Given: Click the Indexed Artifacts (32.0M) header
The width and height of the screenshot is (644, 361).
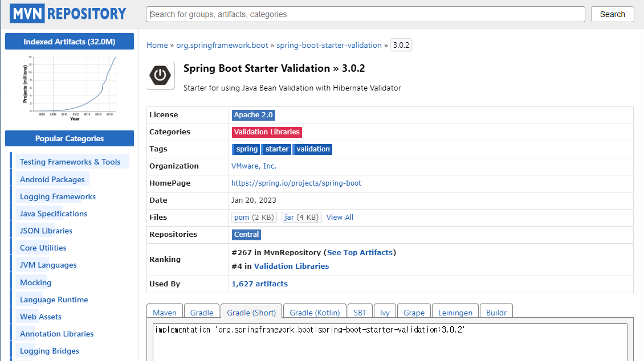Looking at the screenshot, I should point(70,42).
